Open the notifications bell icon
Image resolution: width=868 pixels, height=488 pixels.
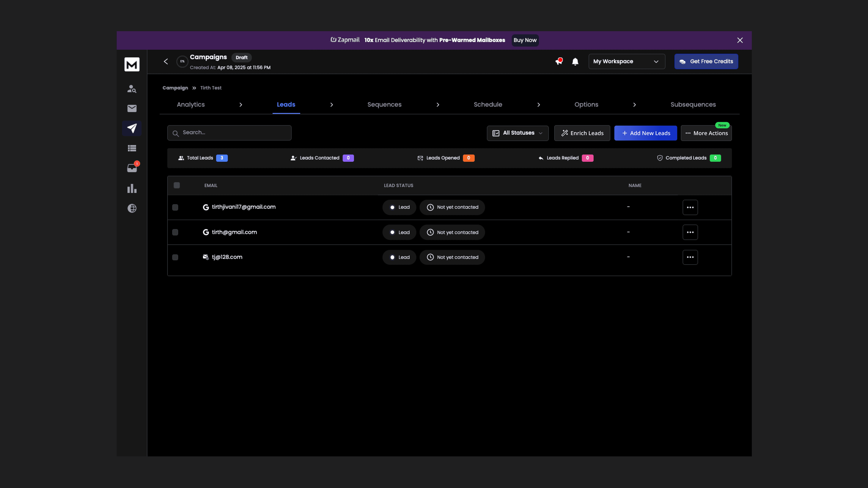coord(575,62)
